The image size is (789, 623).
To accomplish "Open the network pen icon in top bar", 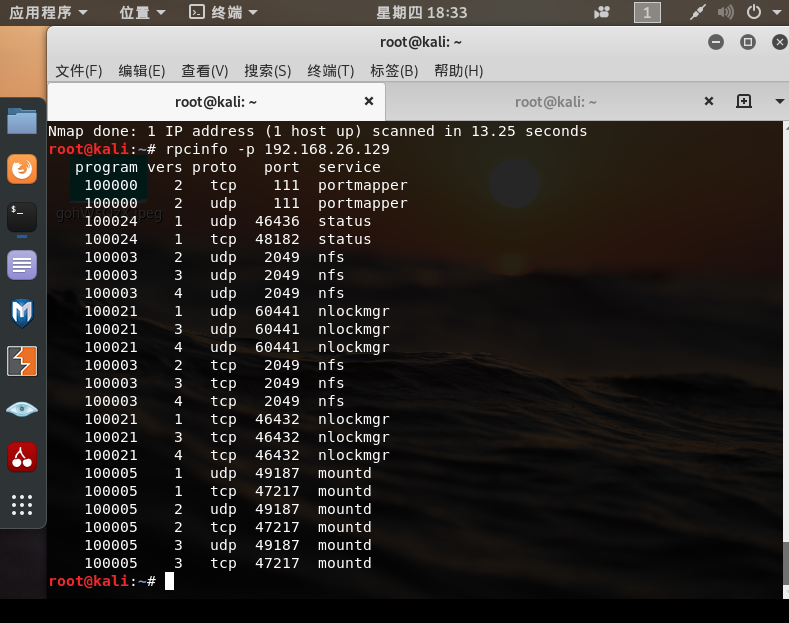I will click(x=697, y=12).
